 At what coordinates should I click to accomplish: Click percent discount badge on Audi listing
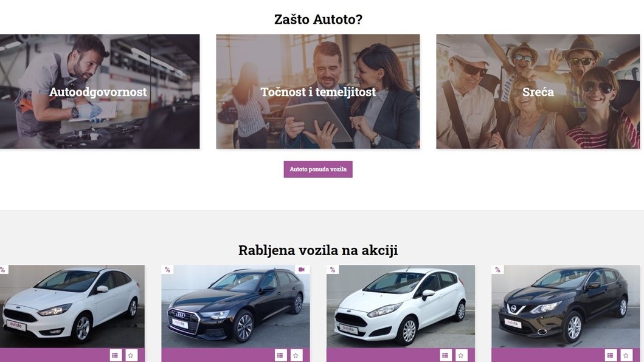(x=168, y=270)
